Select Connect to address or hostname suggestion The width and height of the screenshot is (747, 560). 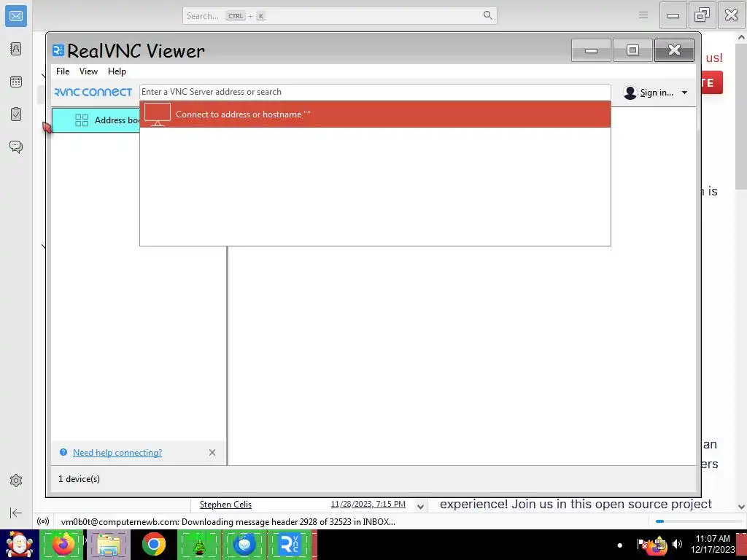[x=375, y=114]
